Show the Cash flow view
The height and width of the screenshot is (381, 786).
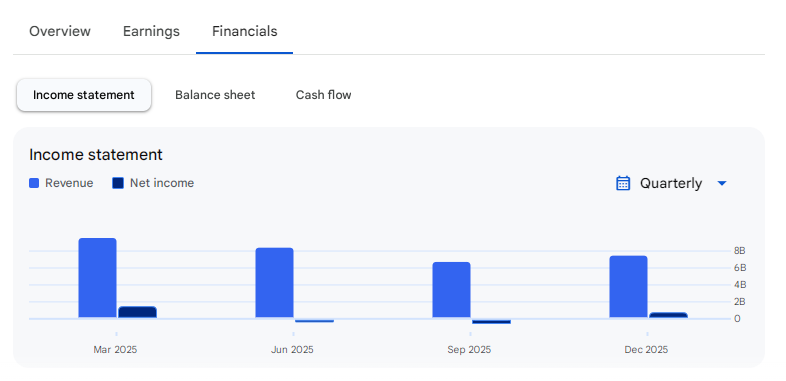(x=323, y=95)
